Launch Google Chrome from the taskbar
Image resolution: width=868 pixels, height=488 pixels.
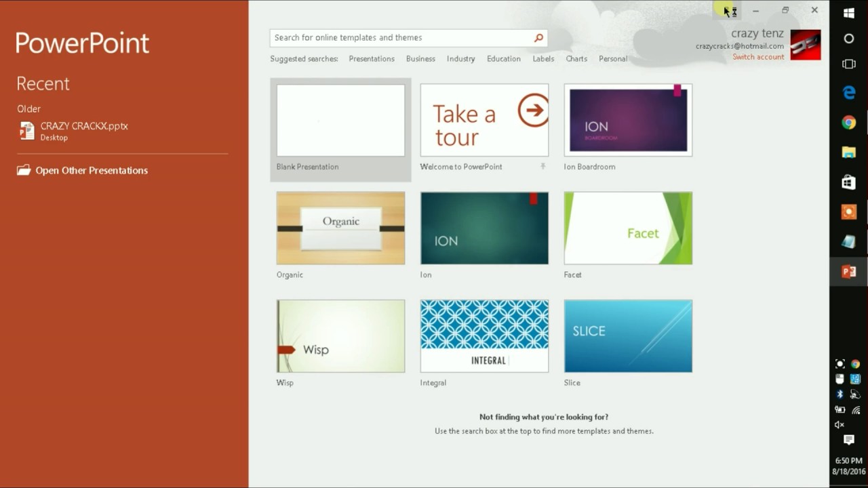pos(848,123)
